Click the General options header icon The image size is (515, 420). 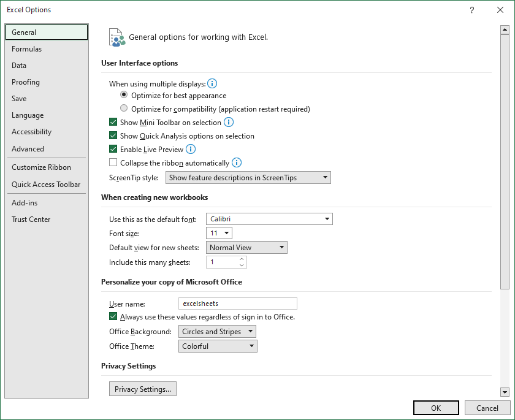117,37
